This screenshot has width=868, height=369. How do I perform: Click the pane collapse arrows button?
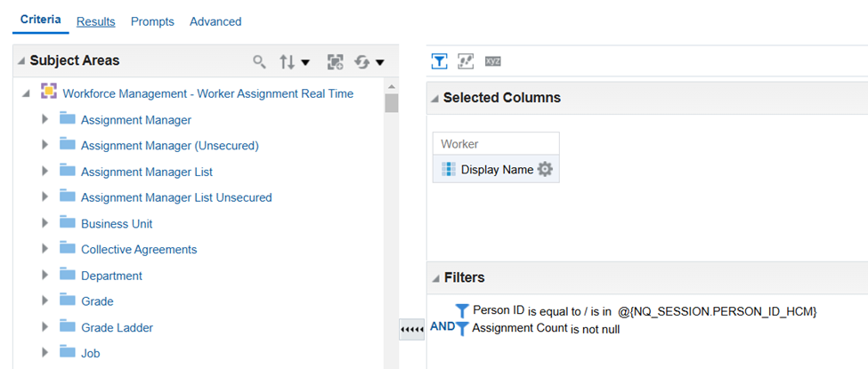click(x=412, y=329)
